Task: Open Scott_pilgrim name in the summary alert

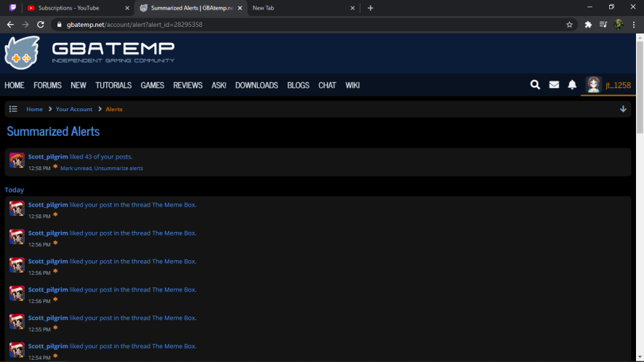Action: pos(48,156)
